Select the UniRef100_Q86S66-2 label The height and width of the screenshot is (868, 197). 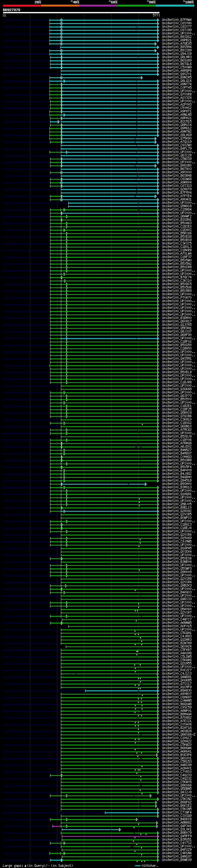tap(179, 735)
